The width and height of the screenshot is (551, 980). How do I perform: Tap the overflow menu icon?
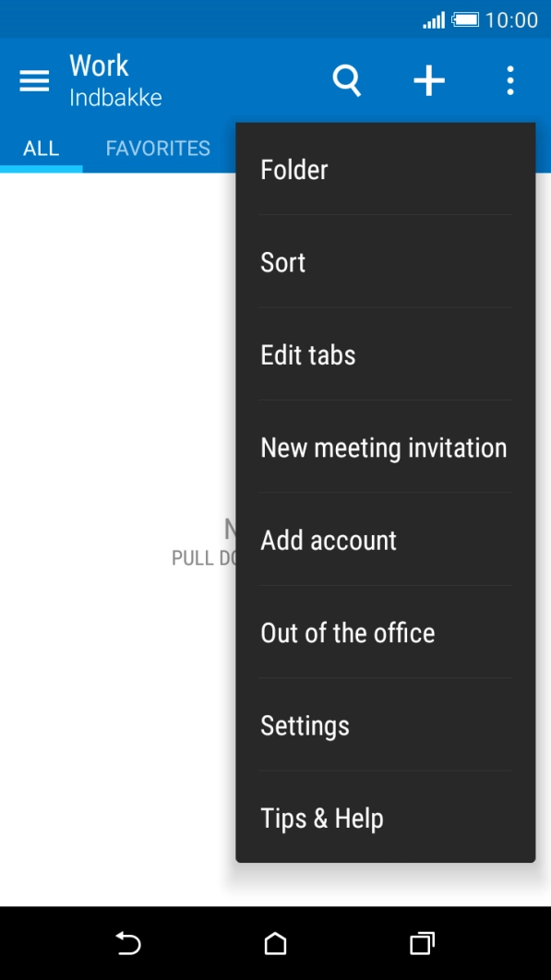(x=510, y=80)
